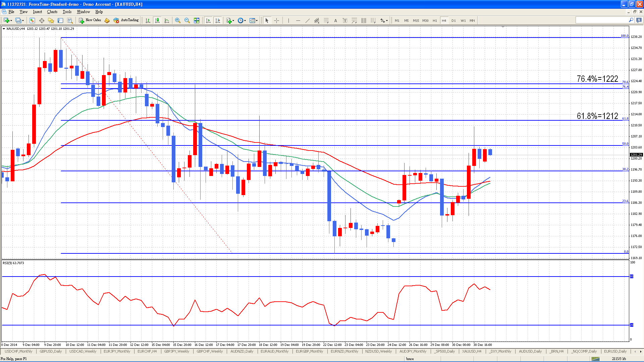Image resolution: width=644 pixels, height=362 pixels.
Task: Click the search magnifier icon
Action: [x=631, y=20]
